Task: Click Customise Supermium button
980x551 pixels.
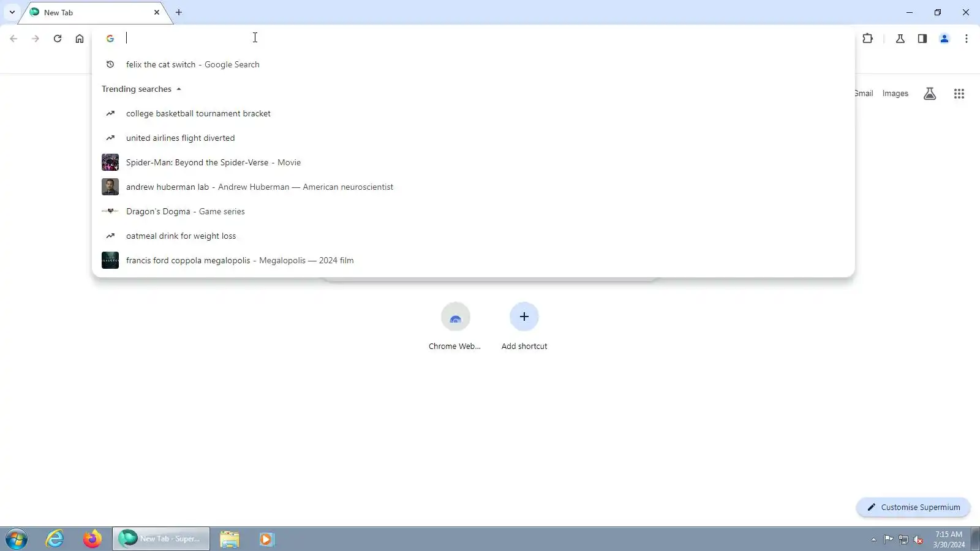Action: click(x=913, y=507)
